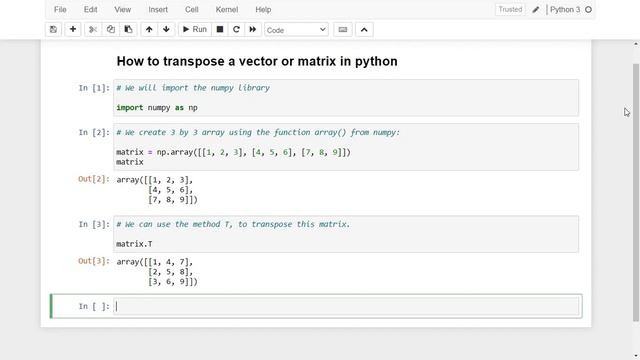Select the import numpy as np cell

pyautogui.click(x=346, y=98)
